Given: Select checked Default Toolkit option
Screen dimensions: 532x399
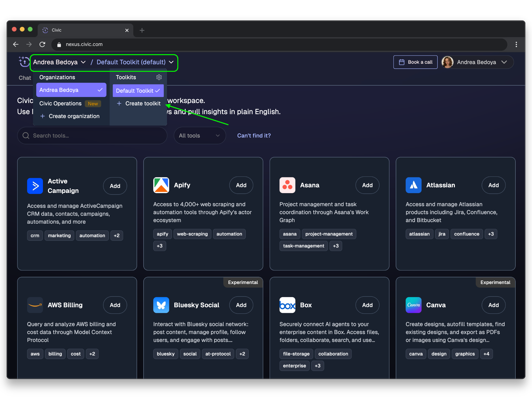Looking at the screenshot, I should tap(138, 91).
